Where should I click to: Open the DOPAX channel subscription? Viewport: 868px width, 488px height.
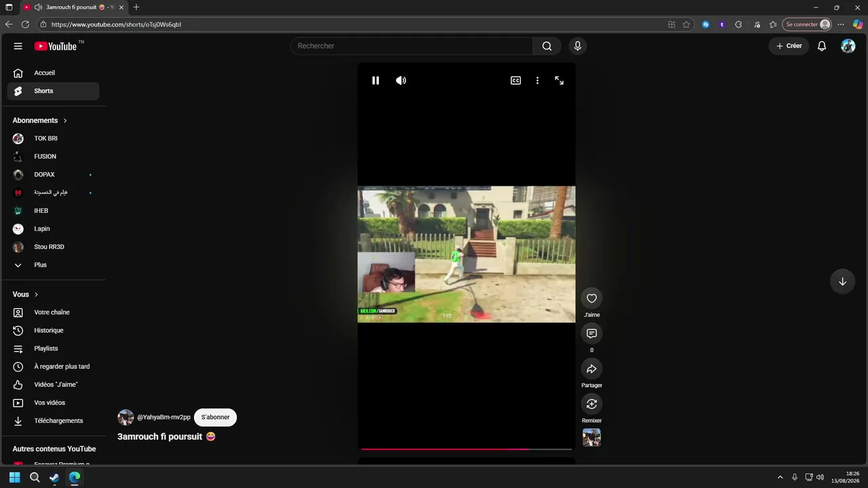coord(54,175)
